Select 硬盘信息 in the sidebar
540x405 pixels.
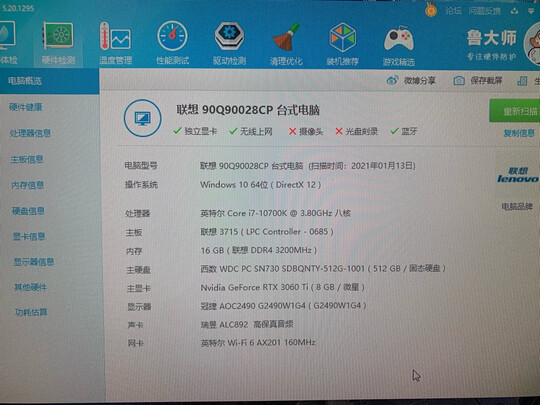[28, 211]
